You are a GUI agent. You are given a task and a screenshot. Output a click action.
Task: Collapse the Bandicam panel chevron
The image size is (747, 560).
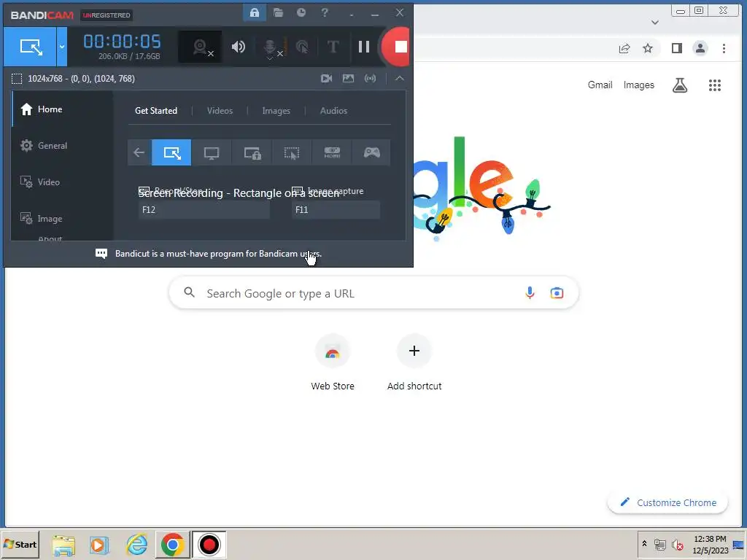pos(399,78)
